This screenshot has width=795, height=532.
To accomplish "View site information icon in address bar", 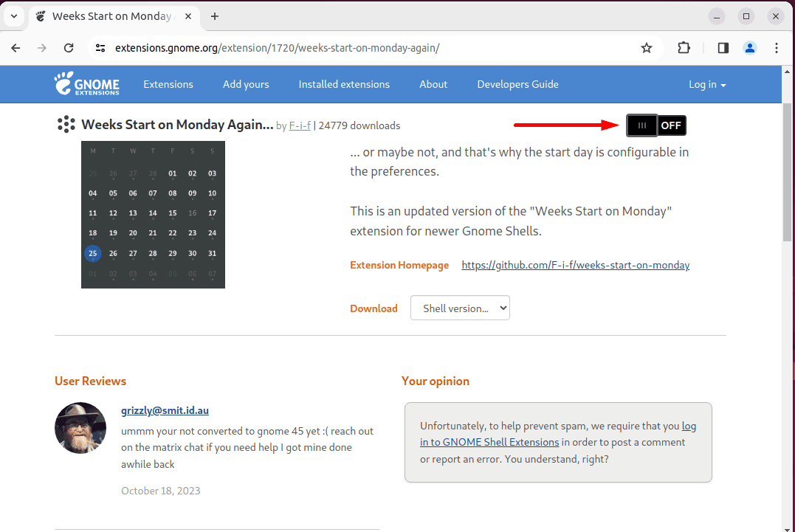I will [x=100, y=48].
